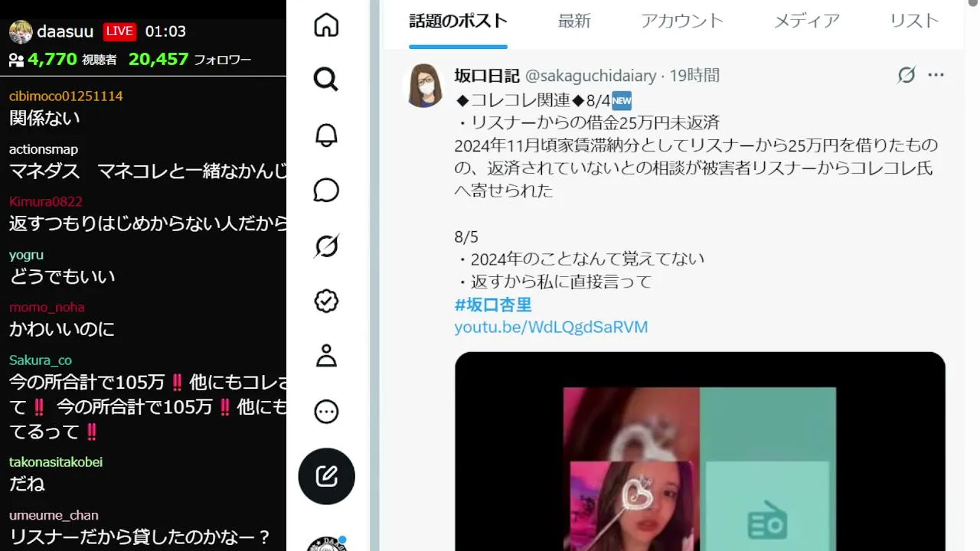Image resolution: width=980 pixels, height=551 pixels.
Task: Click the chat message だね
Action: point(27,484)
